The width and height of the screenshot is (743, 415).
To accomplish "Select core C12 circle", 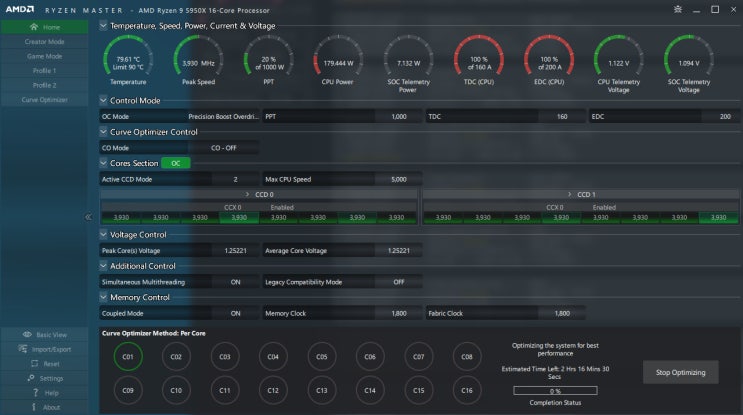I will coord(273,390).
